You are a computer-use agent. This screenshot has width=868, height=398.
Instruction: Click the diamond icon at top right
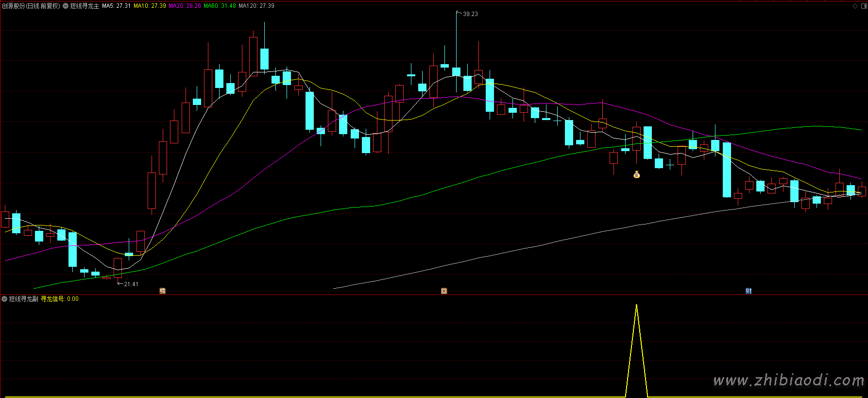[x=855, y=6]
